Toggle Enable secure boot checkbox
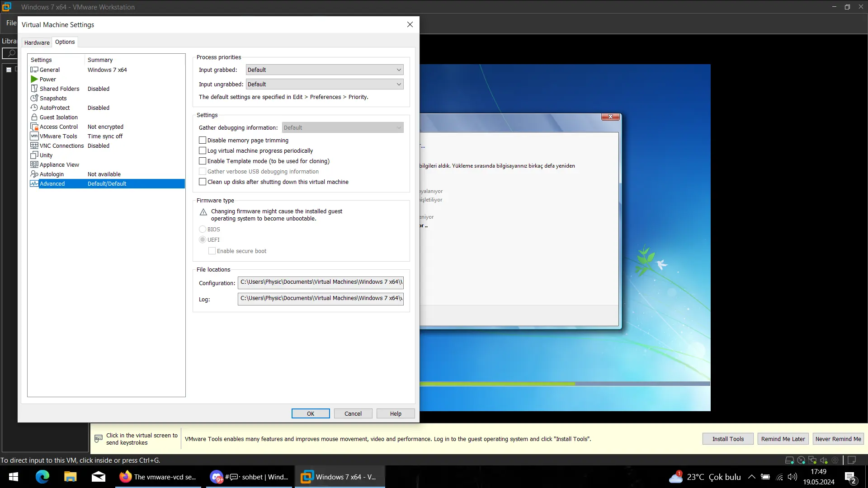The height and width of the screenshot is (488, 868). coord(212,251)
